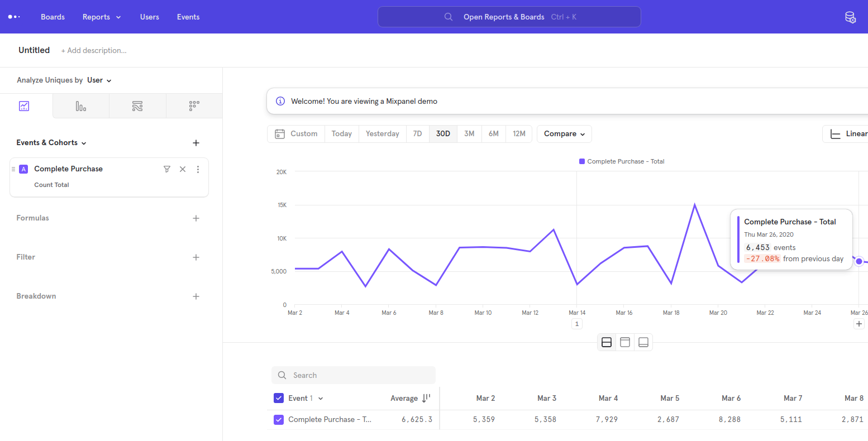Click the info icon in welcome banner
Screen dimensions: 868x441
[x=280, y=101]
